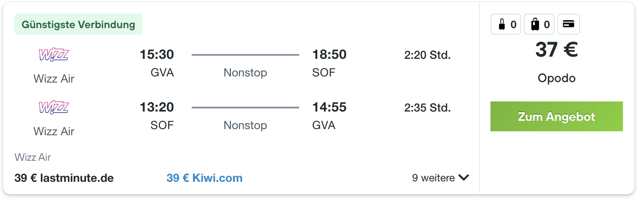The width and height of the screenshot is (644, 202).
Task: Click the Zum Angebot button
Action: point(557,116)
